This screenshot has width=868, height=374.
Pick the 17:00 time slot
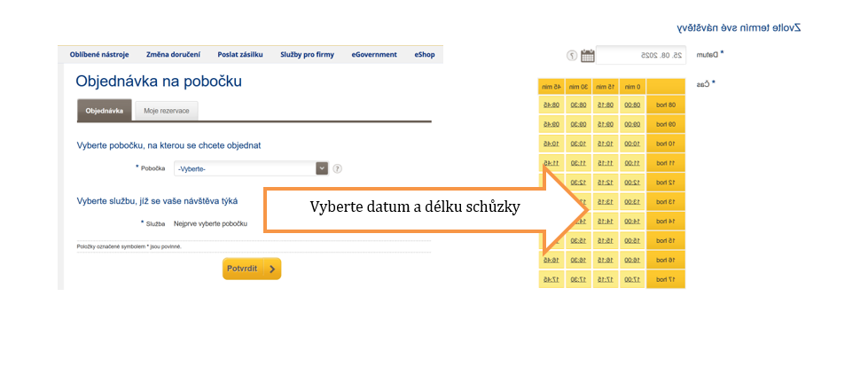point(633,280)
